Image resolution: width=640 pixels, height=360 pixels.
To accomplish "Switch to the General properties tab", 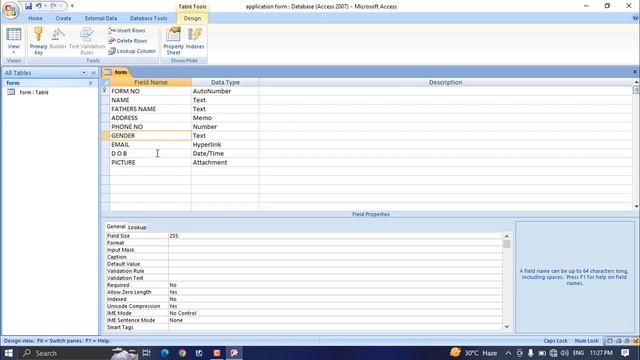I will click(116, 227).
